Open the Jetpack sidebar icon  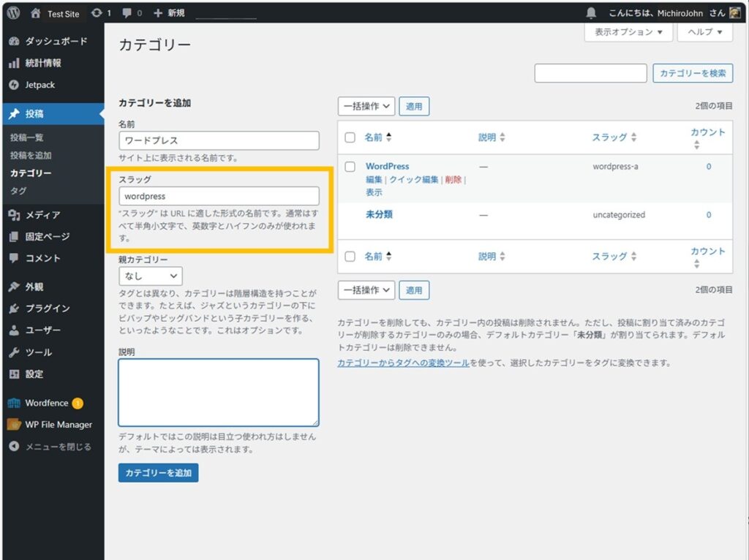[14, 85]
